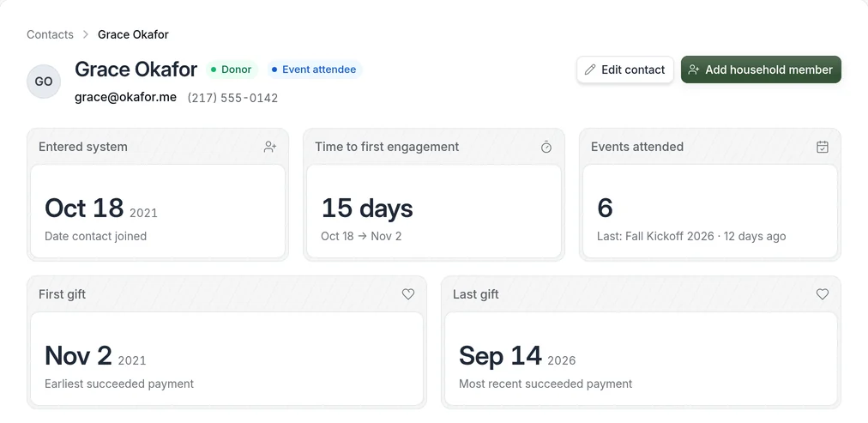The width and height of the screenshot is (868, 423).
Task: Click the person-plus icon in Entered system card
Action: point(270,147)
